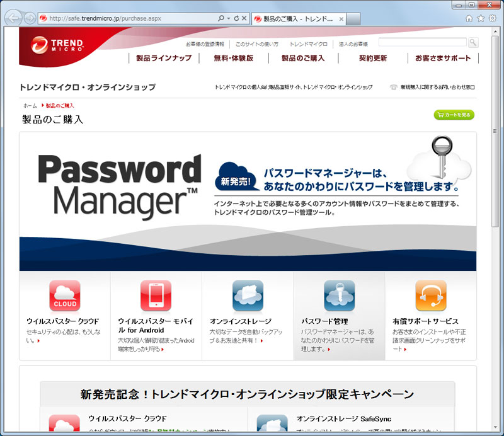
Task: Click the search magnifier in address bar
Action: click(221, 18)
